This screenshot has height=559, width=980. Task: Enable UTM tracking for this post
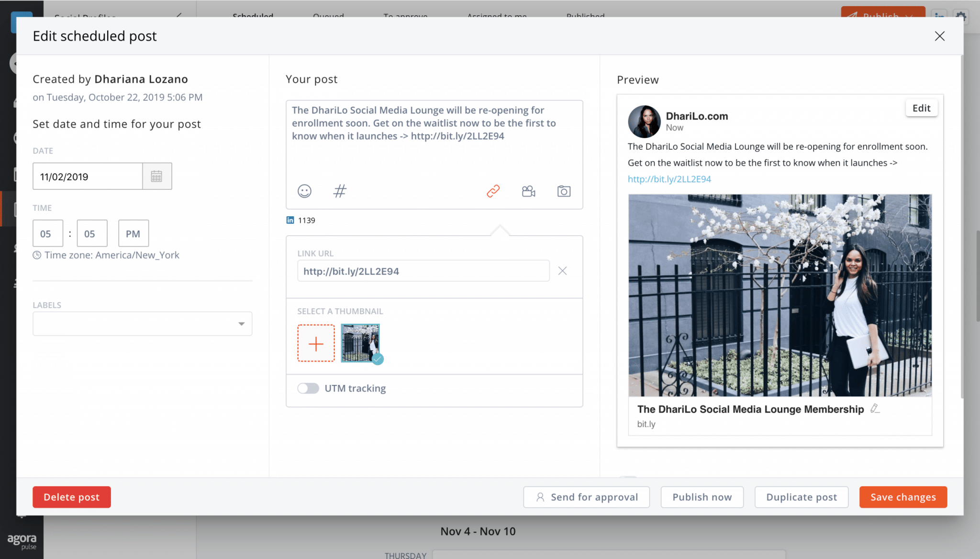(307, 387)
